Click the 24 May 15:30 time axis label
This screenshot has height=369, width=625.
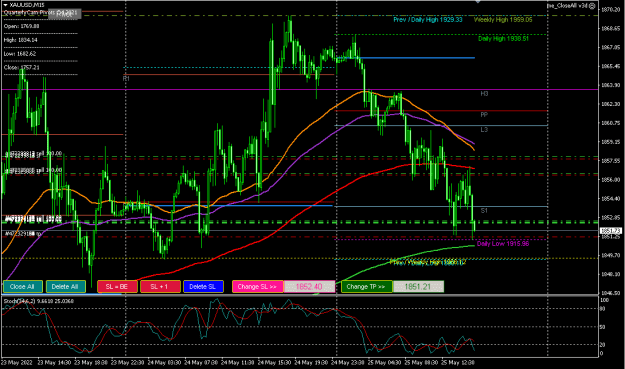(x=274, y=363)
